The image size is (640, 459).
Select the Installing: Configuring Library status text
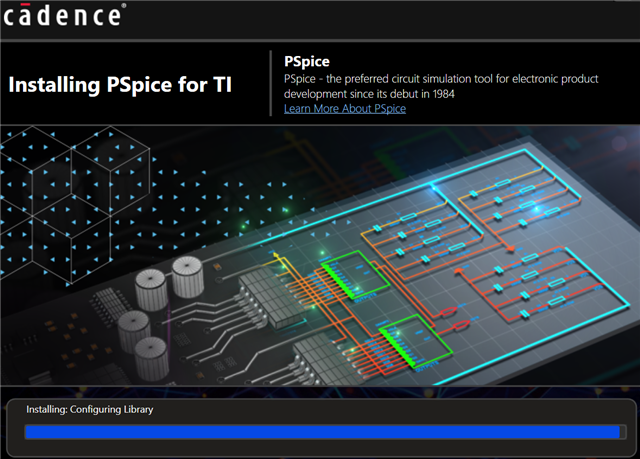90,409
